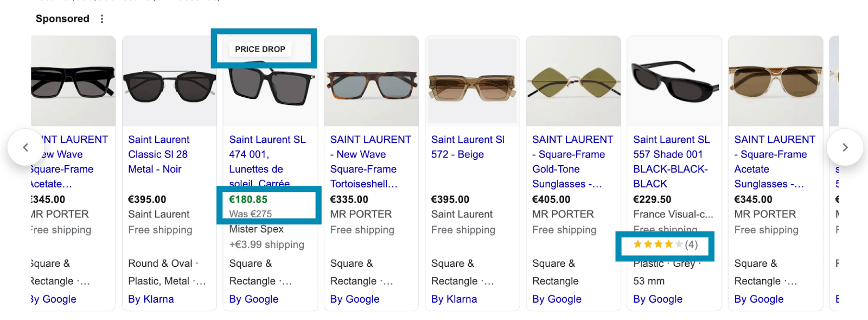Click the green €180.85 sale price
The width and height of the screenshot is (868, 320).
[248, 199]
